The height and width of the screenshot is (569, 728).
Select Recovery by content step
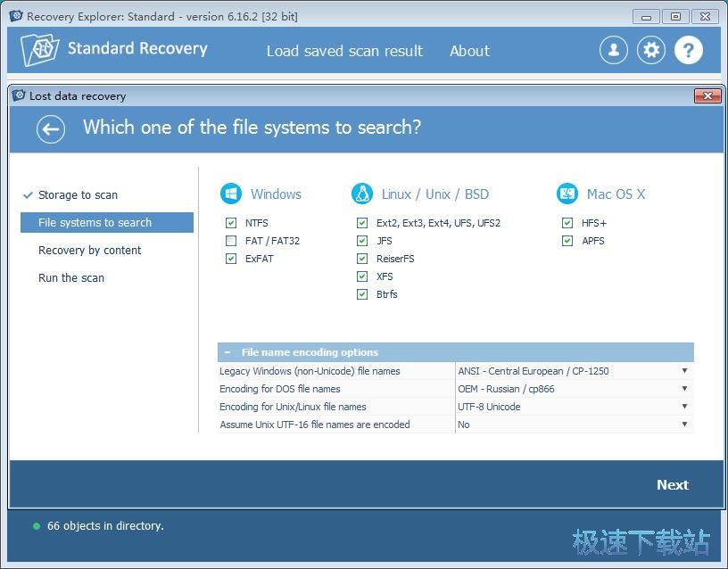tap(89, 250)
